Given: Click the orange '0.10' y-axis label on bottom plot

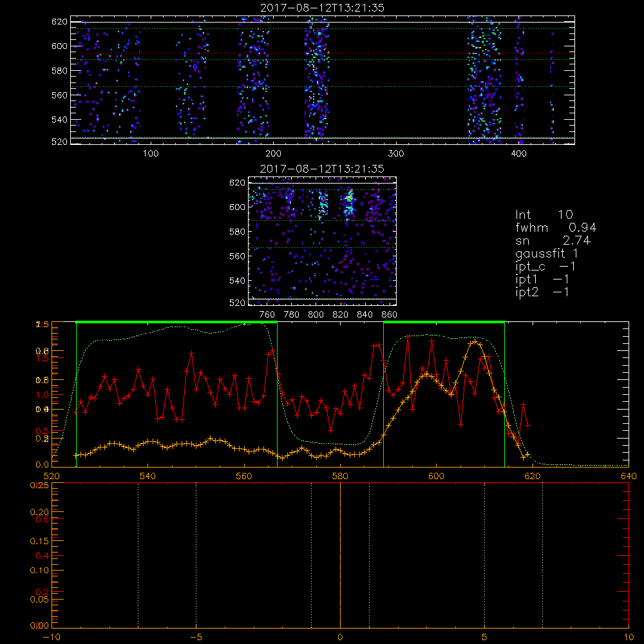Looking at the screenshot, I should 39,571.
